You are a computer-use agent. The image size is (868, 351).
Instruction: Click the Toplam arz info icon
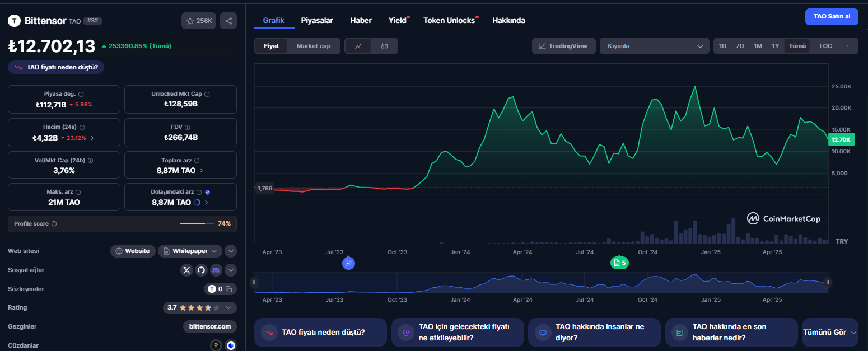pyautogui.click(x=197, y=160)
